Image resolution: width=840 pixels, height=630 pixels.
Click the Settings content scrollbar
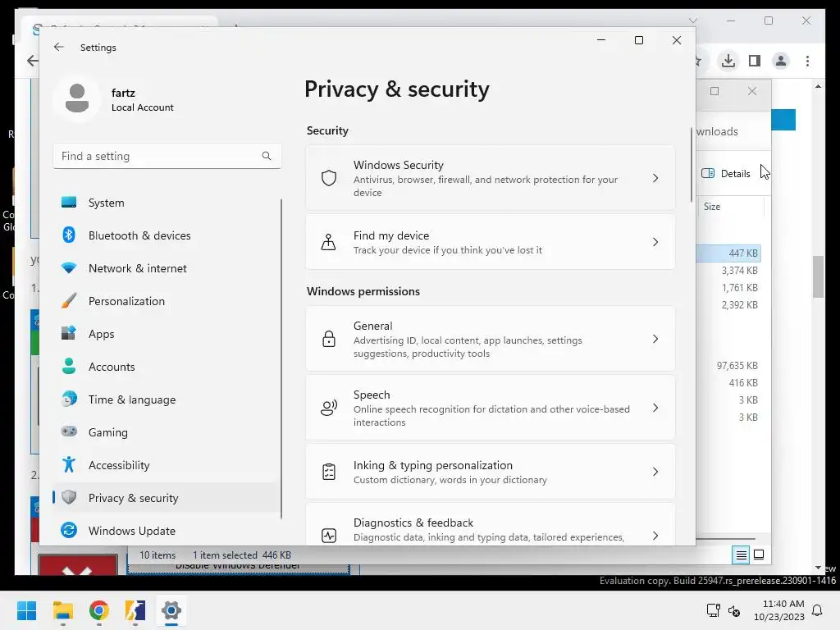691,163
